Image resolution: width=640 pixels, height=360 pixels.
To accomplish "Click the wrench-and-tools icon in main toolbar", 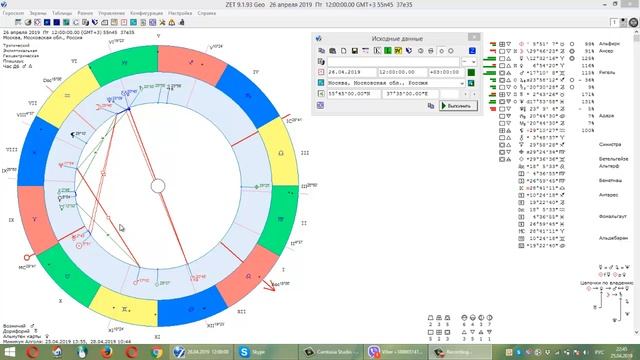I will pyautogui.click(x=162, y=22).
